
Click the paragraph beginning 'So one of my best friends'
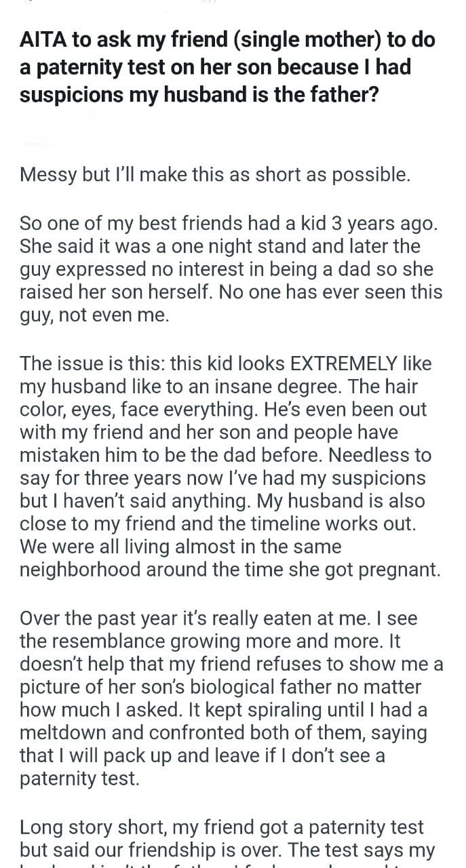point(231,269)
